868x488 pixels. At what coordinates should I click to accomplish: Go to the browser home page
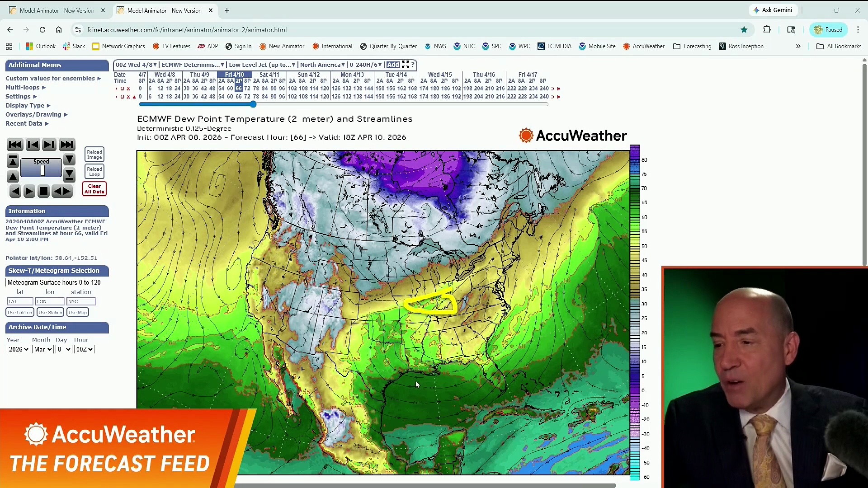coord(59,30)
